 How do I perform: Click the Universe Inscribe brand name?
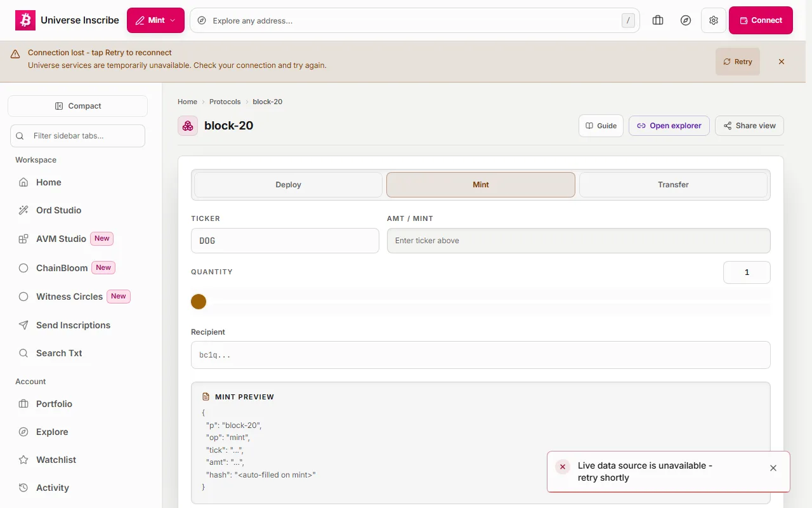pyautogui.click(x=80, y=20)
